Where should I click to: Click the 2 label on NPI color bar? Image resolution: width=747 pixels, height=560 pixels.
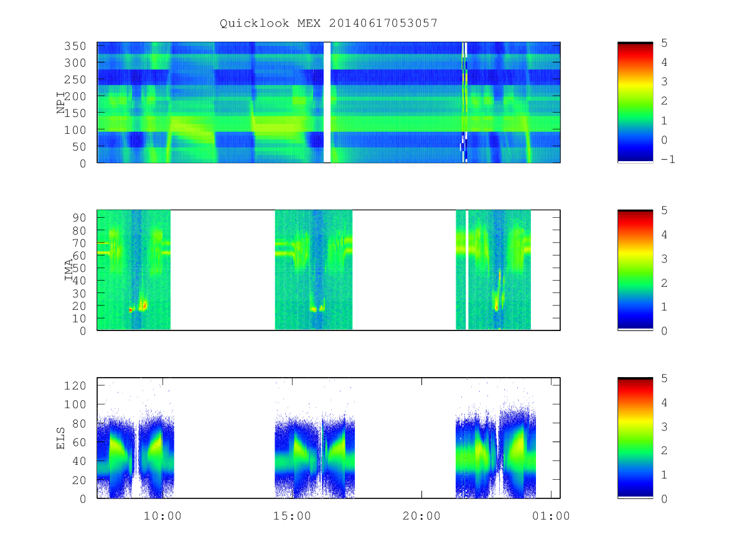tap(664, 100)
